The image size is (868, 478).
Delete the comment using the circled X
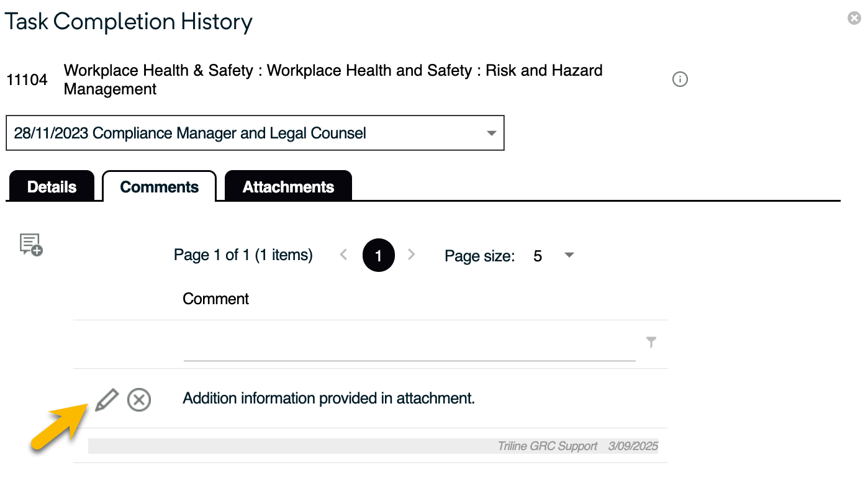click(x=139, y=400)
